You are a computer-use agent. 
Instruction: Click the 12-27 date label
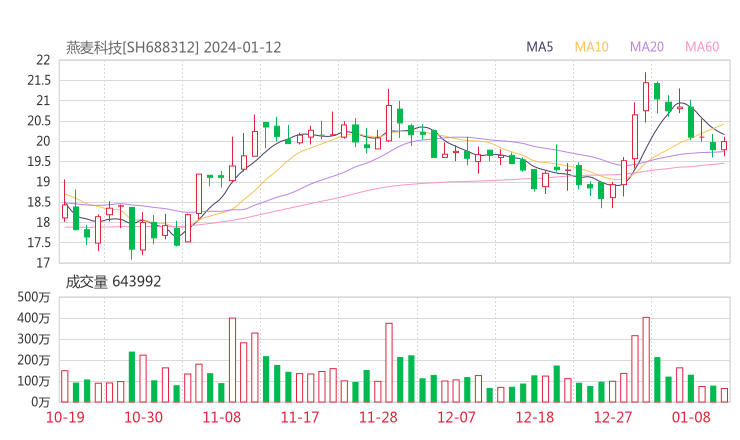pos(613,417)
